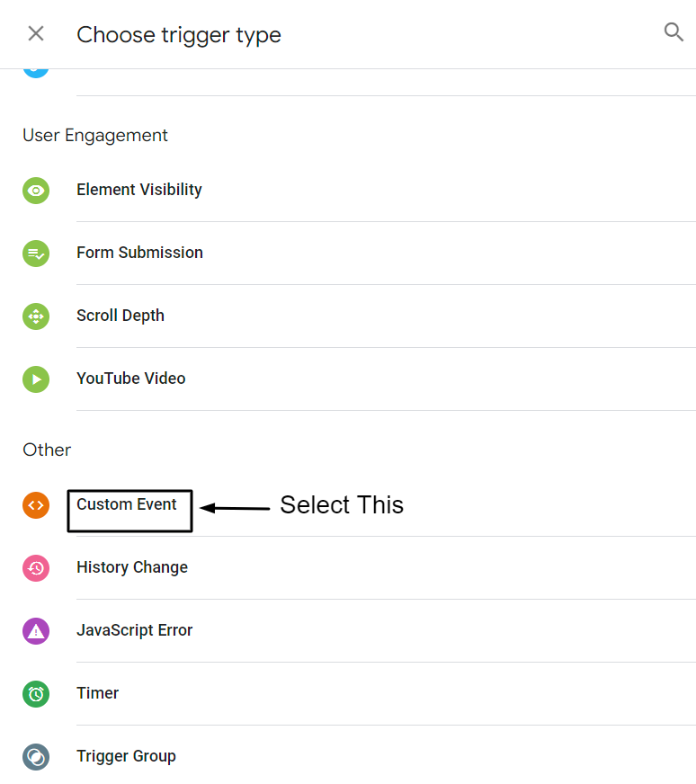The image size is (696, 784).
Task: Click the pink History Change icon
Action: point(36,568)
